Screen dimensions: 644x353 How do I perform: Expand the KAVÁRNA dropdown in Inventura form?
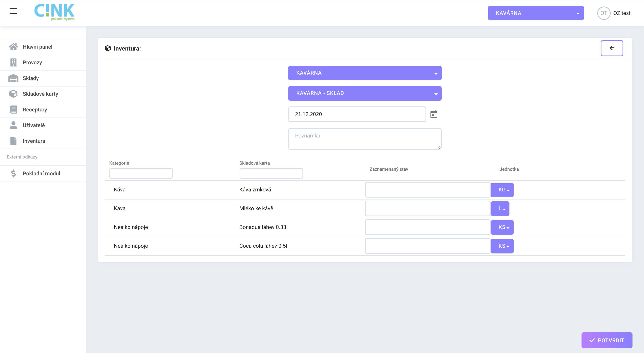click(x=365, y=73)
